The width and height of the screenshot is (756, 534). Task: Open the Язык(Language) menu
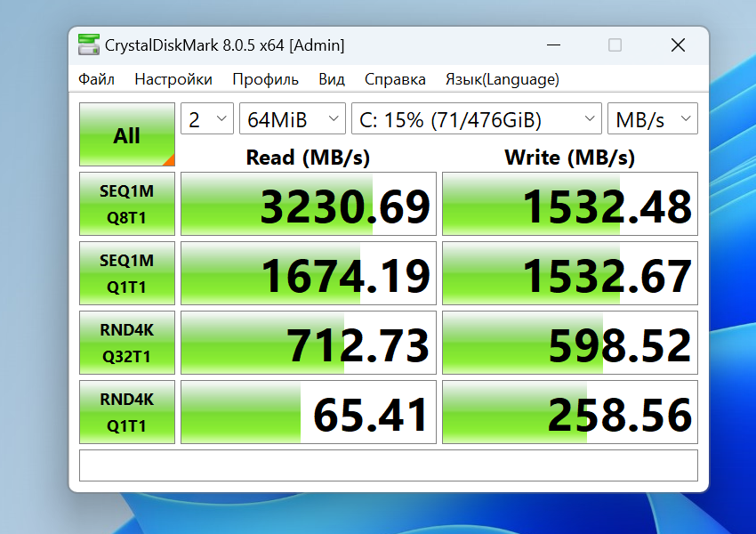[x=503, y=79]
